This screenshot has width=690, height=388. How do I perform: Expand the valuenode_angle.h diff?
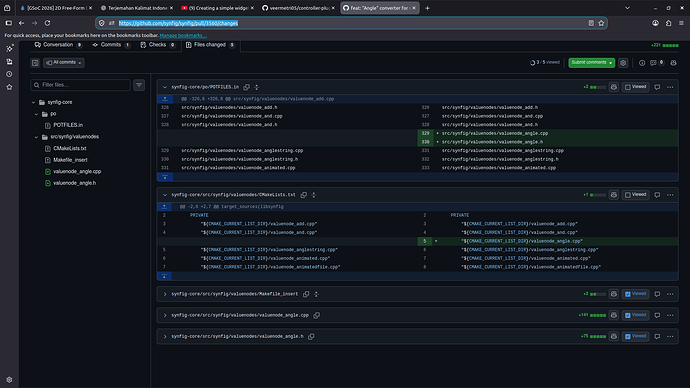(x=165, y=337)
